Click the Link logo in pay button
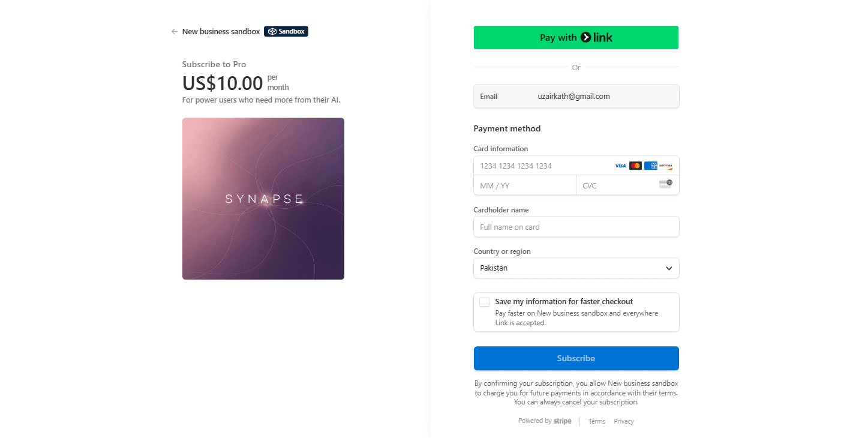The width and height of the screenshot is (868, 438). (596, 38)
